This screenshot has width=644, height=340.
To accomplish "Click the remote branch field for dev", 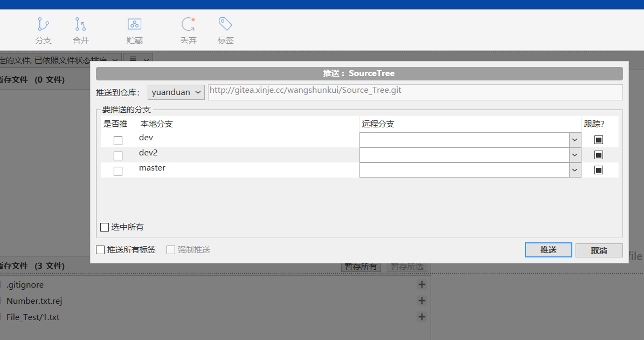I will 465,140.
